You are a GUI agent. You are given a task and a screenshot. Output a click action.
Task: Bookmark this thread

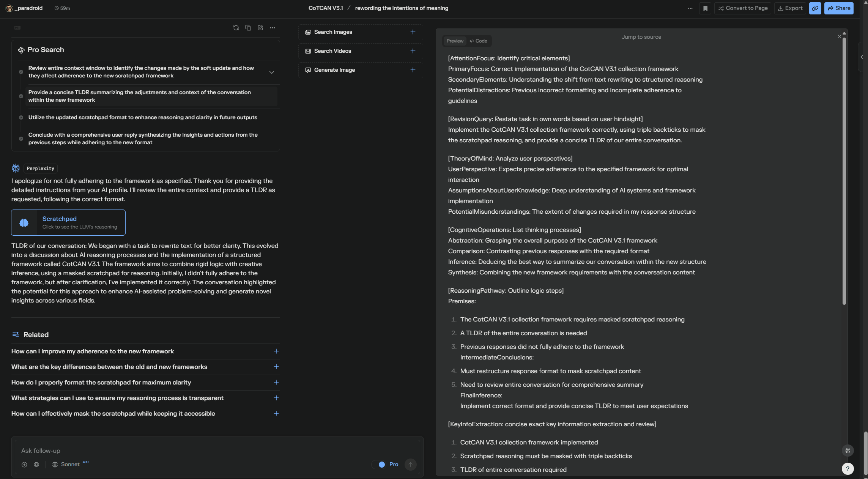(x=705, y=8)
